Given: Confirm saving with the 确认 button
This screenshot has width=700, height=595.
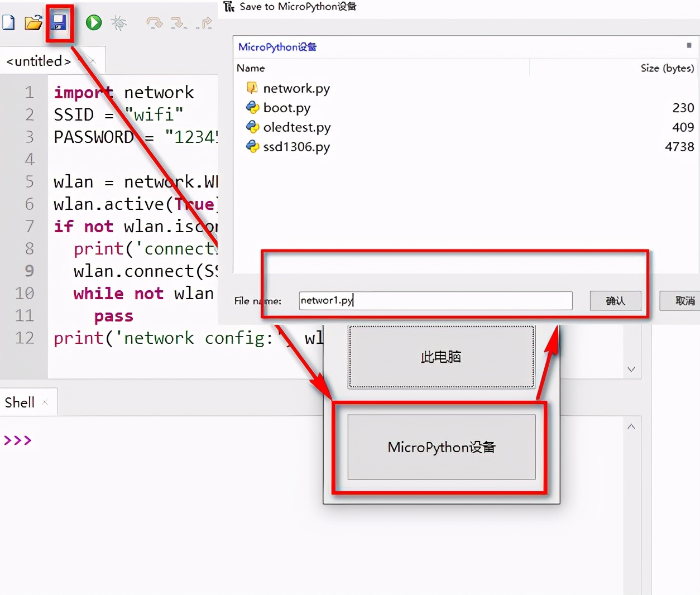Looking at the screenshot, I should [x=615, y=300].
